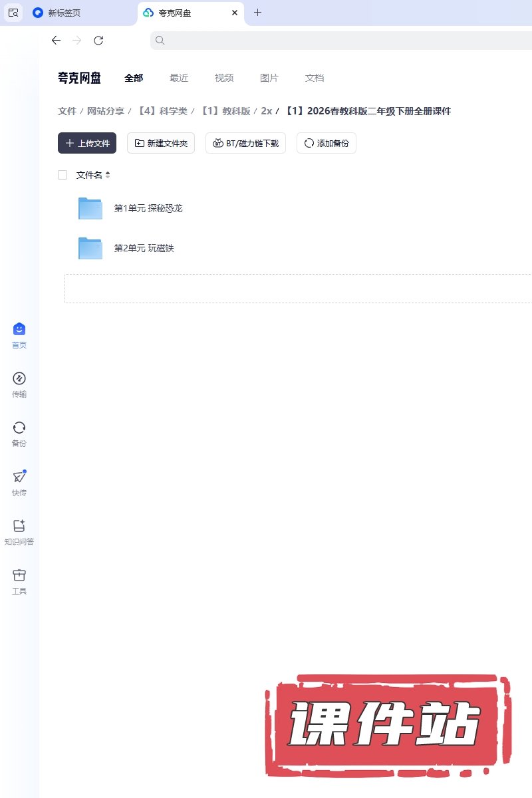This screenshot has width=532, height=798.
Task: Click the BT/磁力链下载 button
Action: point(245,143)
